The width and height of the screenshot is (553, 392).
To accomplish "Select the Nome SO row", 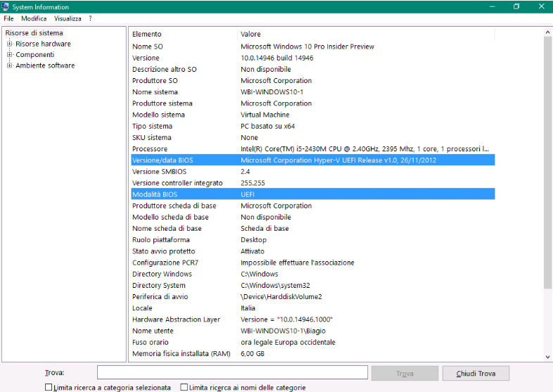I will click(313, 46).
